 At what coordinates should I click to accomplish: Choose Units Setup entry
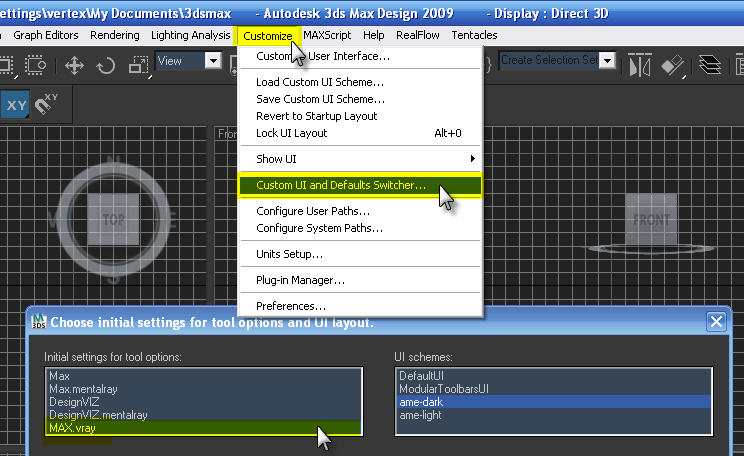[360, 254]
